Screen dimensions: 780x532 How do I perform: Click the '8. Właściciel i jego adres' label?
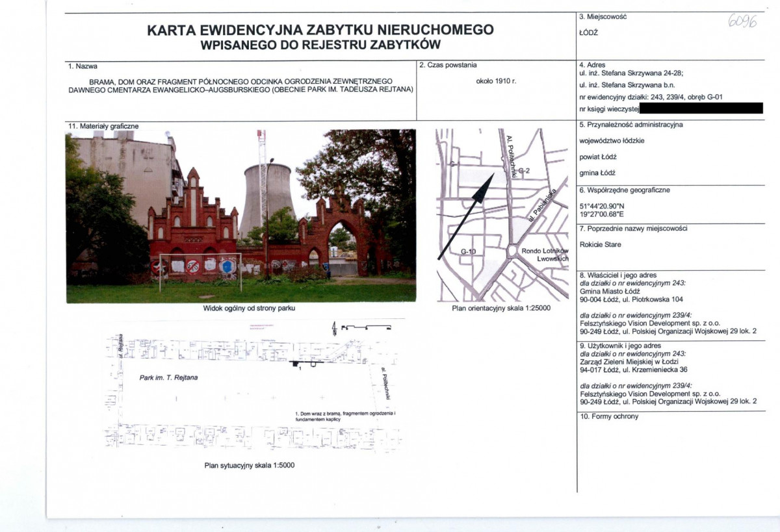point(617,276)
